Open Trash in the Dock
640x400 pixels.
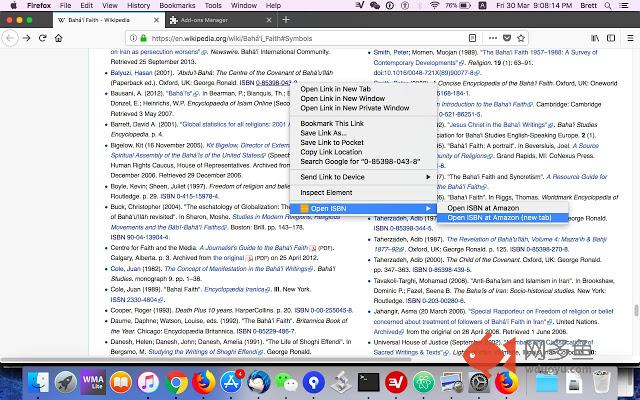click(601, 382)
